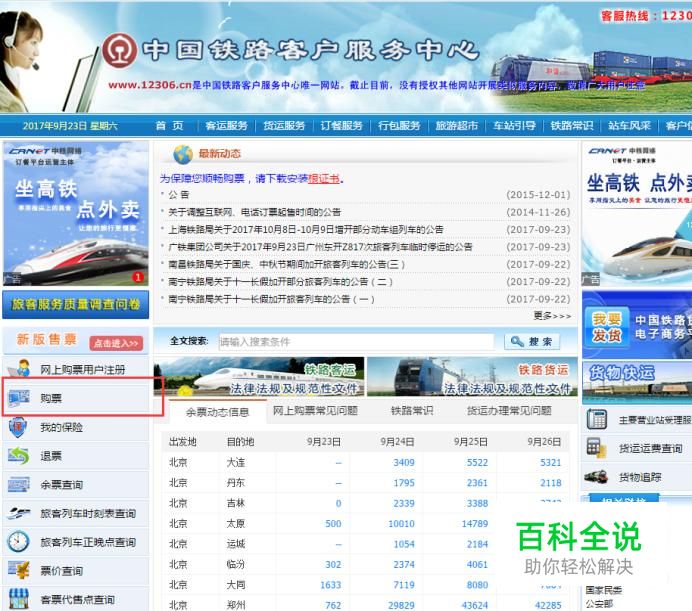Switch to 铁路常识 tab below banners
This screenshot has width=692, height=611.
(412, 411)
